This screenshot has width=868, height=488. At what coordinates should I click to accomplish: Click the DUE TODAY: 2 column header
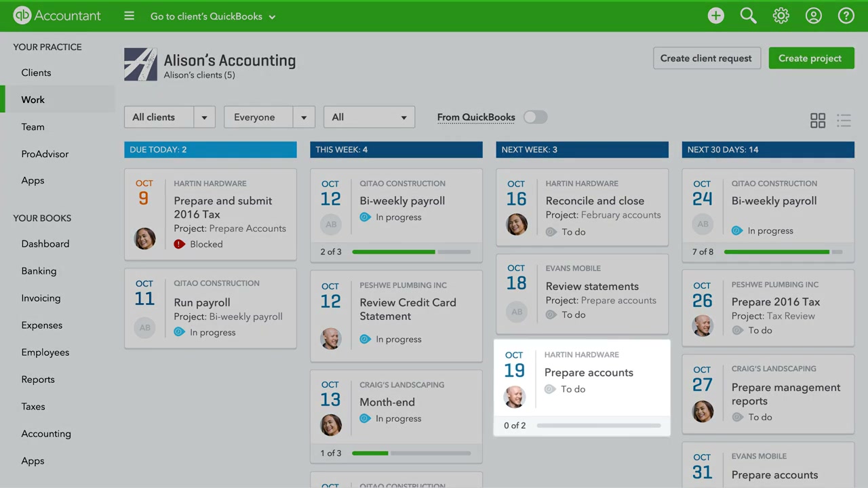pos(210,149)
